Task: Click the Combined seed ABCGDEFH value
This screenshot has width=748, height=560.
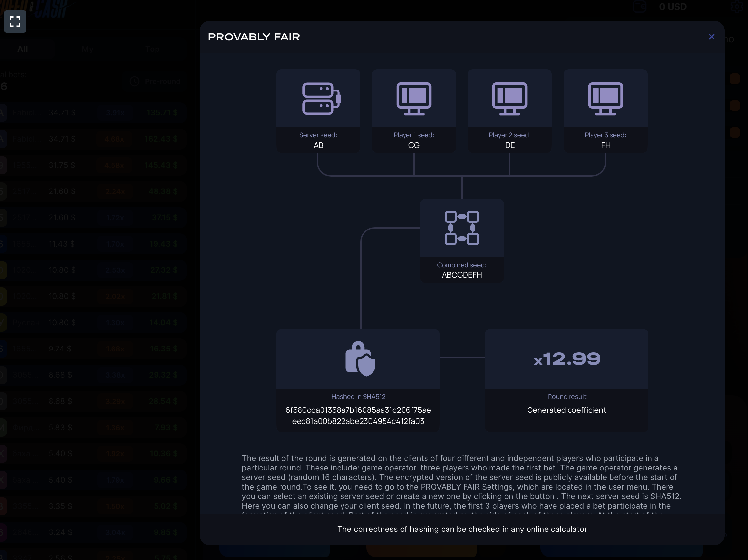Action: (x=462, y=275)
